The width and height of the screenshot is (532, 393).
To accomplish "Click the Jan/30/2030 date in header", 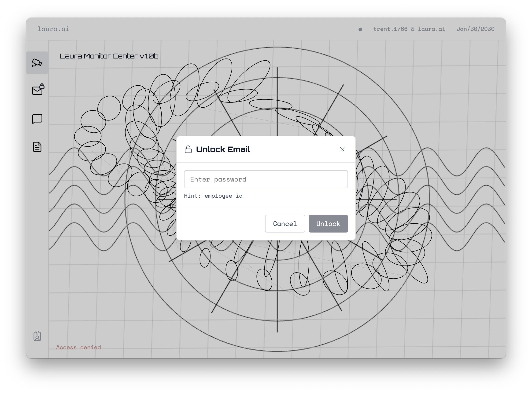I will [x=475, y=29].
